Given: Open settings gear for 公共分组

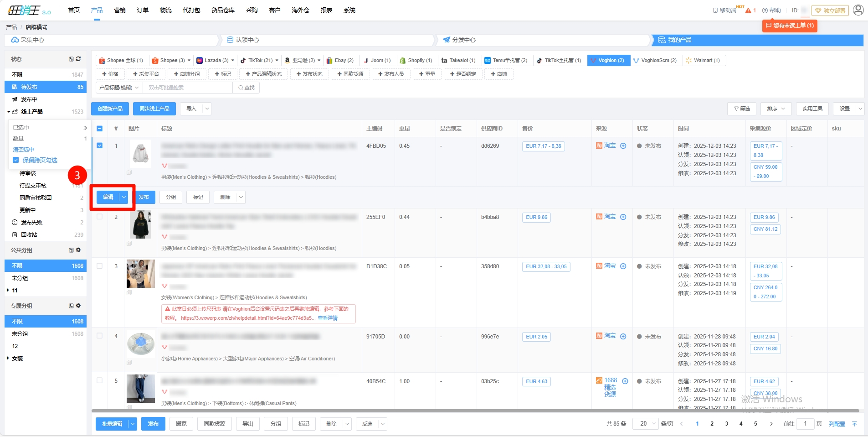Looking at the screenshot, I should click(x=78, y=250).
